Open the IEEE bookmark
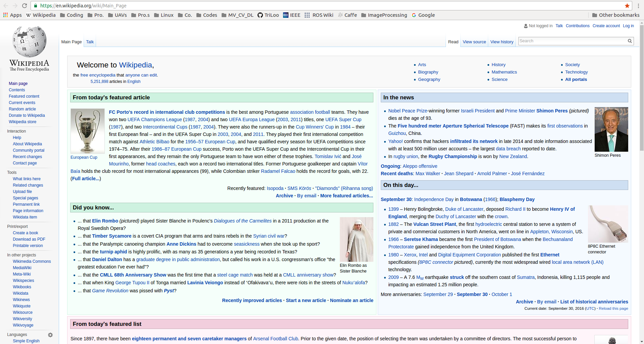The width and height of the screenshot is (644, 344). pyautogui.click(x=292, y=15)
